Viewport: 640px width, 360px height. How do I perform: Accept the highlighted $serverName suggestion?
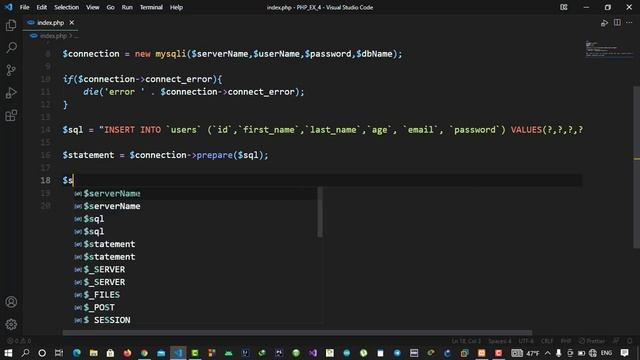[195, 193]
